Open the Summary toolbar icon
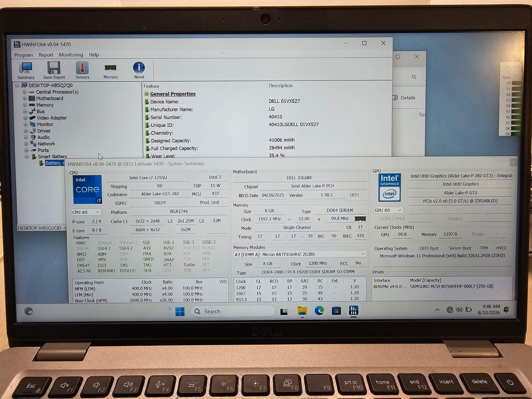 (26, 70)
